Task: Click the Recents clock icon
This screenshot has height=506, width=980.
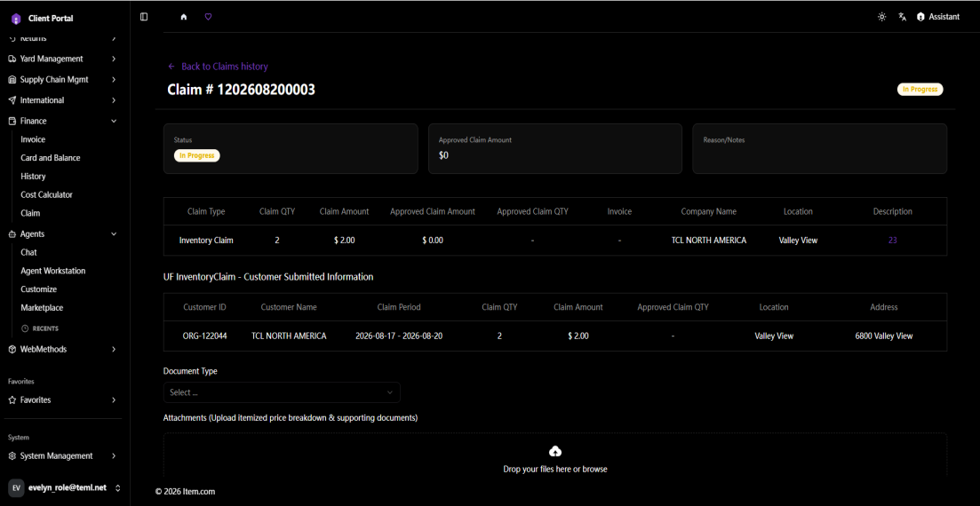Action: click(x=25, y=328)
